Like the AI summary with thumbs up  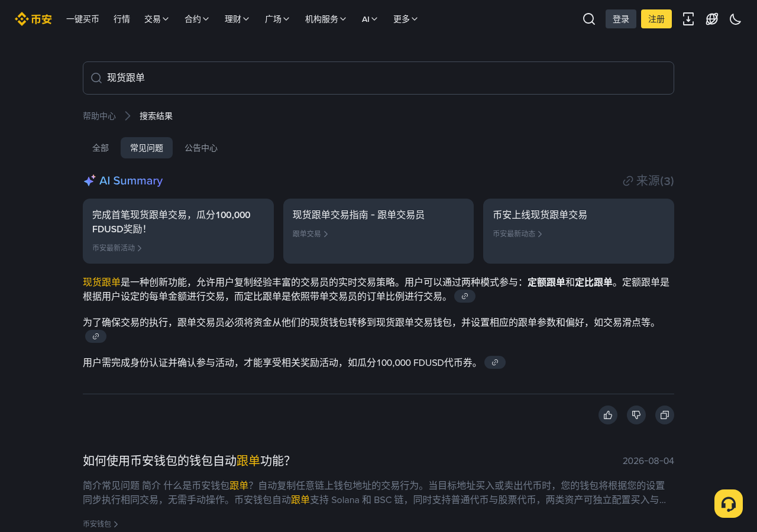click(x=608, y=415)
